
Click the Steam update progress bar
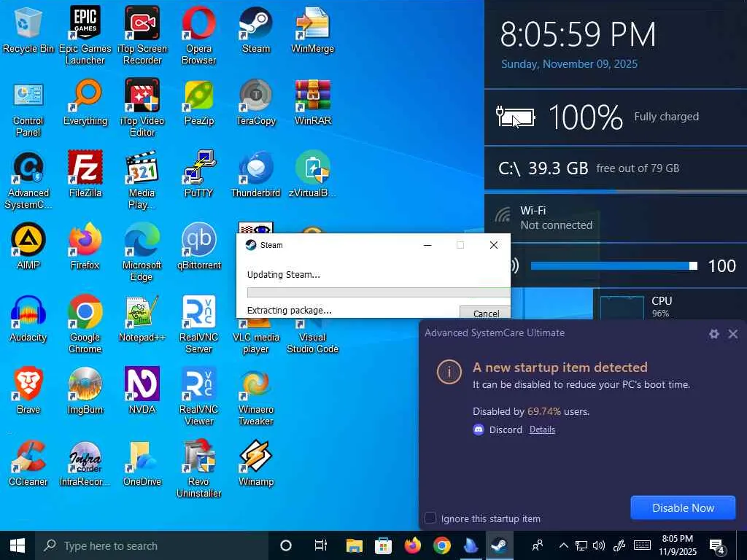point(379,292)
